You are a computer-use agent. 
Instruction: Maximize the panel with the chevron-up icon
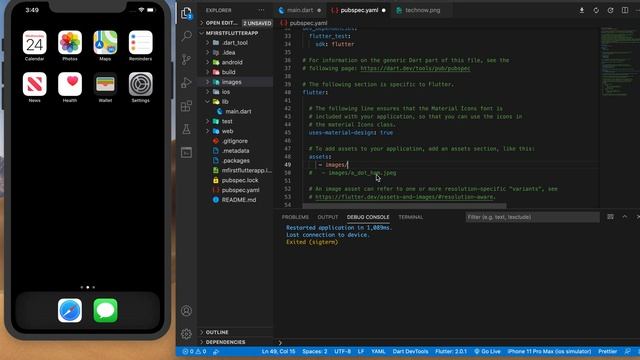(624, 217)
